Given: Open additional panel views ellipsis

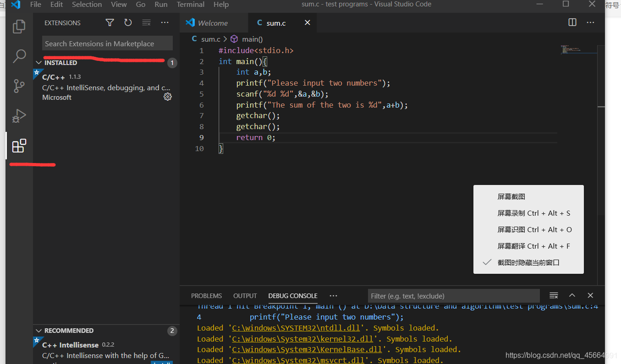Looking at the screenshot, I should [333, 296].
